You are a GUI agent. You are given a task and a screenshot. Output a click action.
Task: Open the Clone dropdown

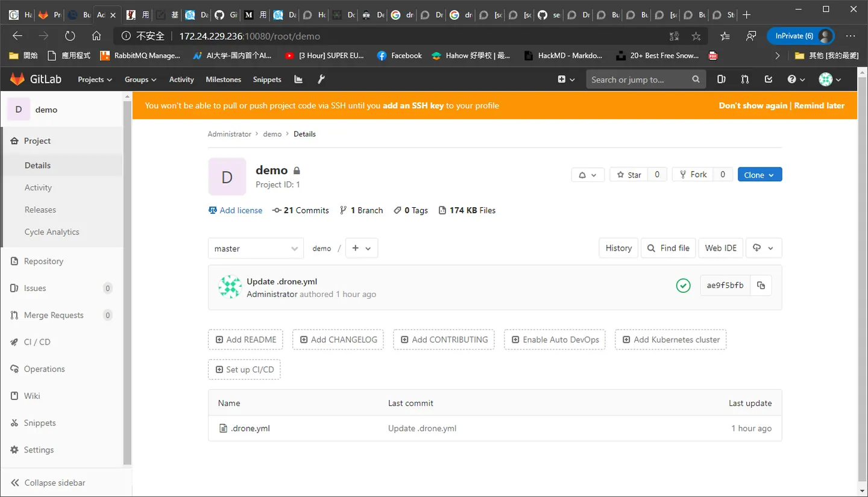(759, 175)
